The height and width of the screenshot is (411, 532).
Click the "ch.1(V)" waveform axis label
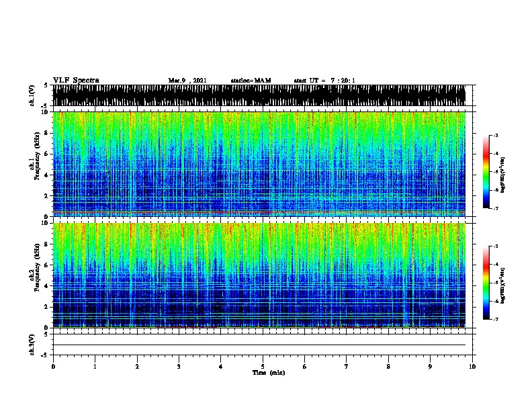[x=32, y=95]
